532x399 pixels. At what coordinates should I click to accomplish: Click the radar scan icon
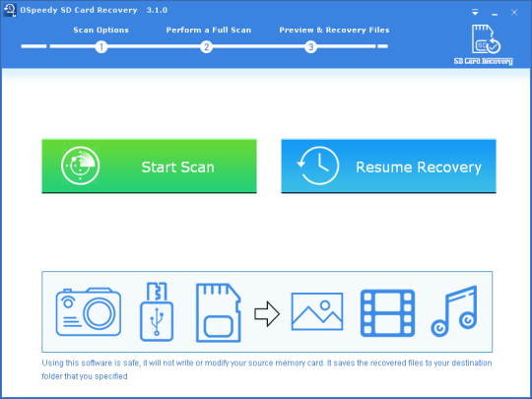[81, 166]
